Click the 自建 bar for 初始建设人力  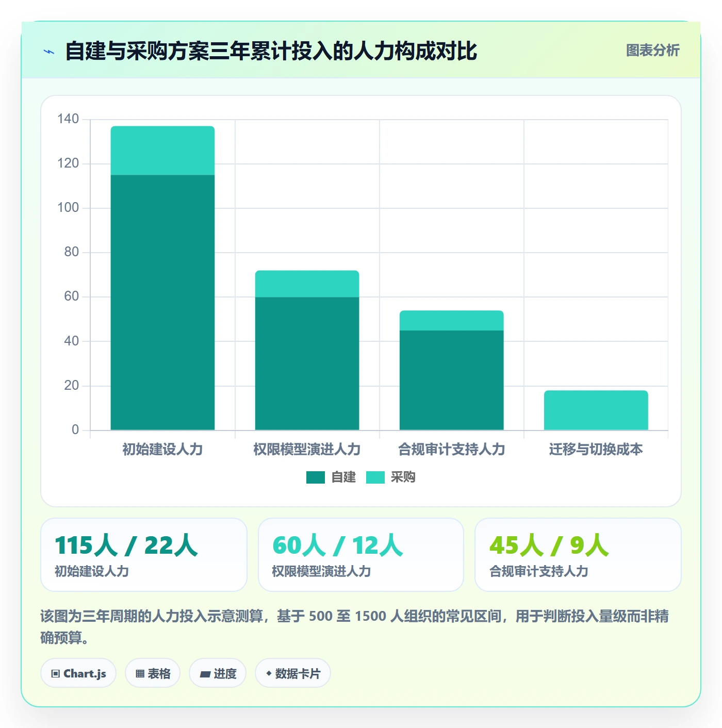click(163, 303)
